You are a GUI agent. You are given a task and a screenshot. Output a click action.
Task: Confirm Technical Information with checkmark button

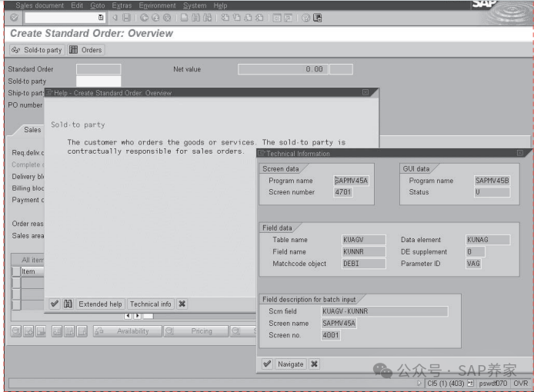[x=267, y=364]
